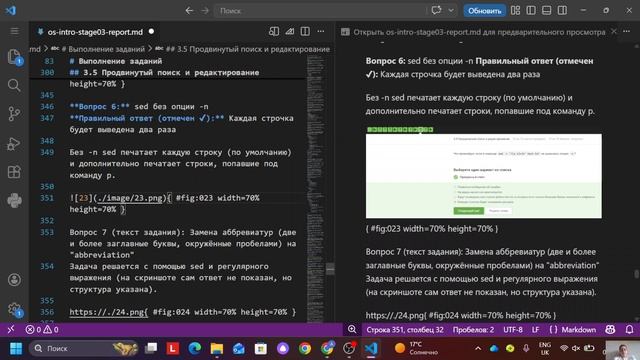Viewport: 640px width, 360px height.
Task: Open errors and warnings problems indicator
Action: tap(42, 329)
